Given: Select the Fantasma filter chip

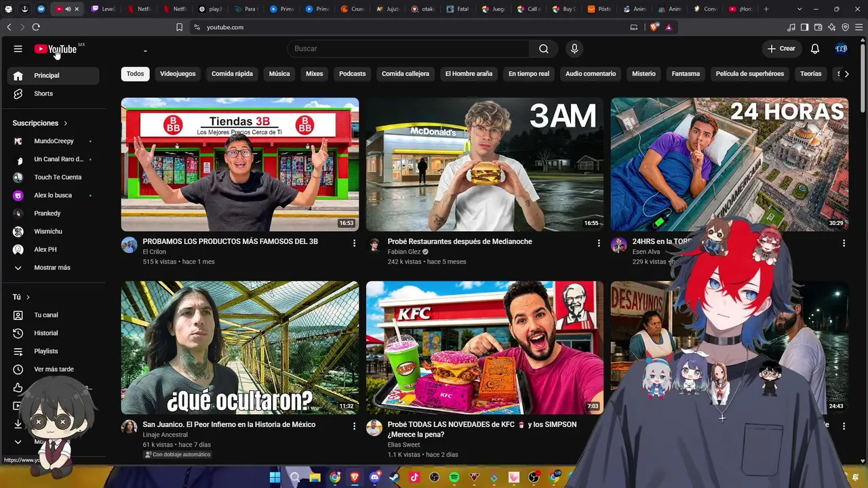Looking at the screenshot, I should [x=686, y=74].
